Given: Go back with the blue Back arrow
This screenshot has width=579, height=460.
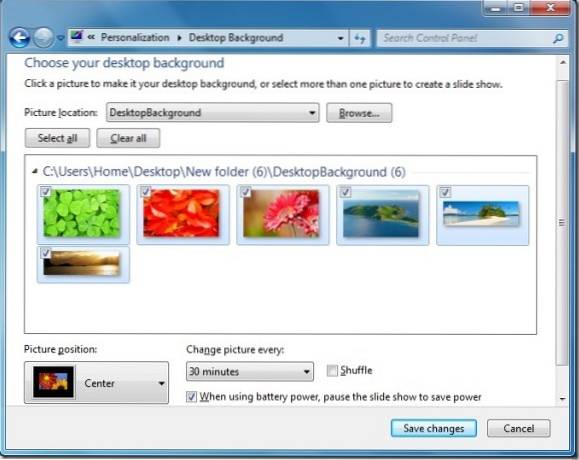Looking at the screenshot, I should pos(18,37).
